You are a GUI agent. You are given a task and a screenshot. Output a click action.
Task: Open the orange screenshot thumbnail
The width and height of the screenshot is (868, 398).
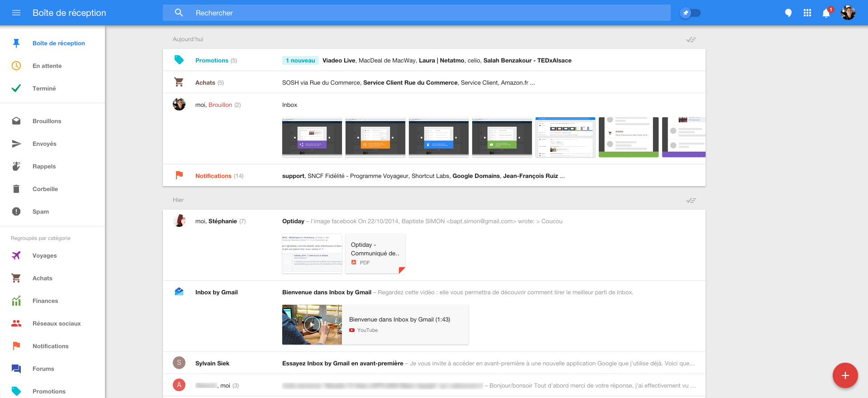[375, 137]
